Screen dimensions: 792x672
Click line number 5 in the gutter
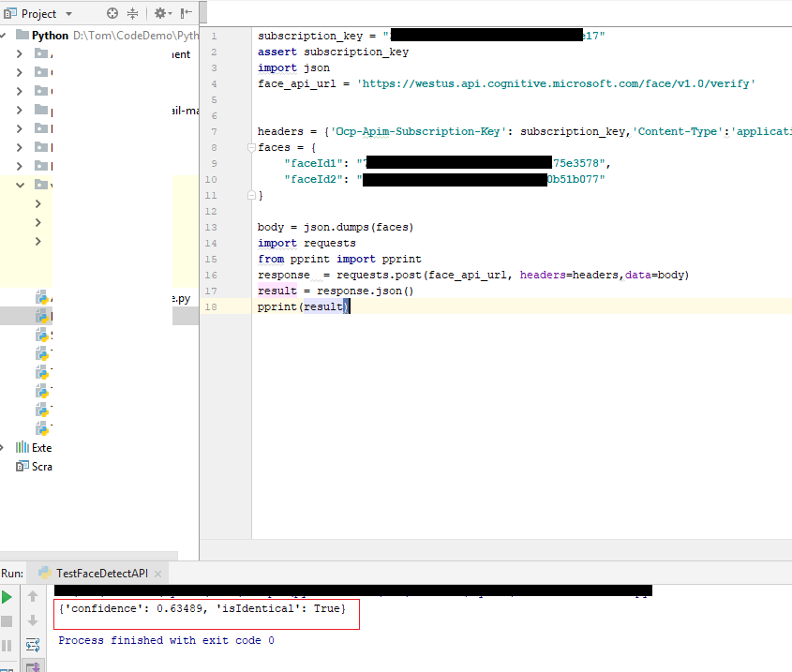pyautogui.click(x=214, y=99)
